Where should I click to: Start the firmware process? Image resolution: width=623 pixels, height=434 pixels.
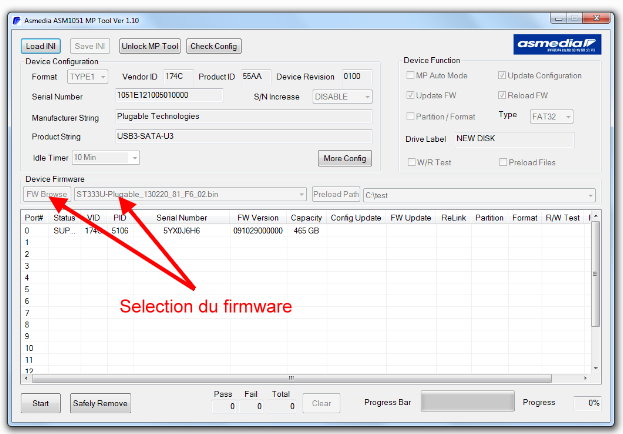[41, 403]
